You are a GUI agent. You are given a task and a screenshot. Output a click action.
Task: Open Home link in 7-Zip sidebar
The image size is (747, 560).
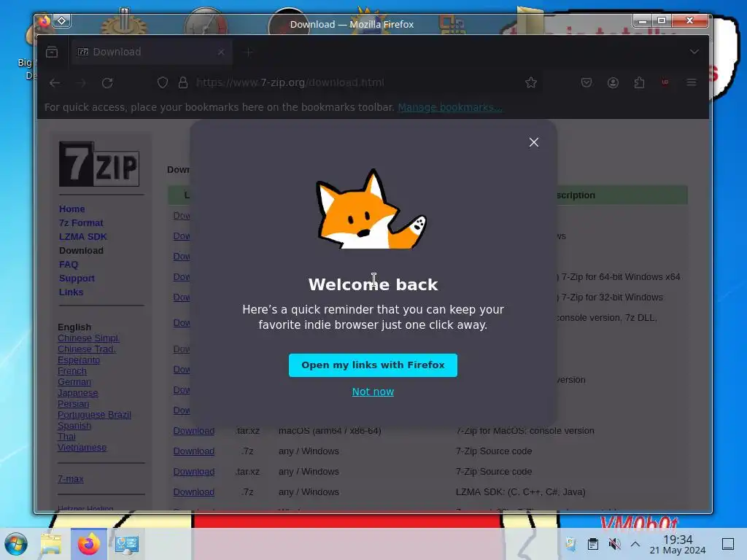tap(72, 209)
